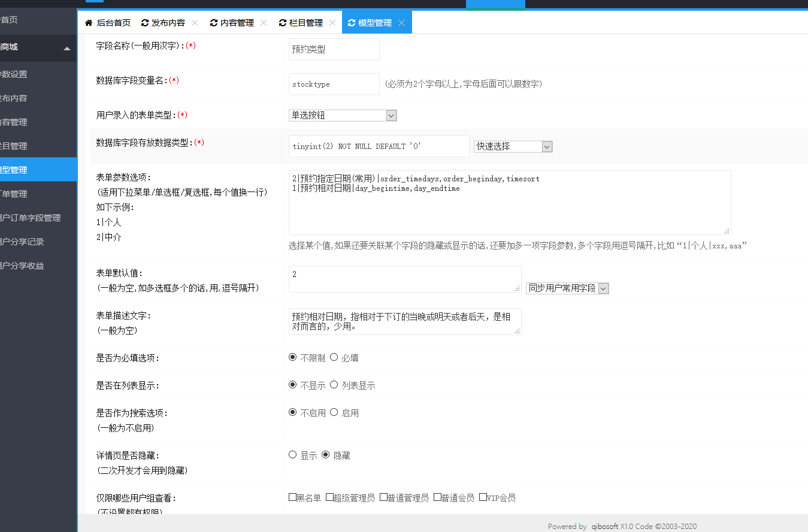The image size is (808, 532).
Task: Open the 单选按钮 form type dropdown
Action: (343, 115)
